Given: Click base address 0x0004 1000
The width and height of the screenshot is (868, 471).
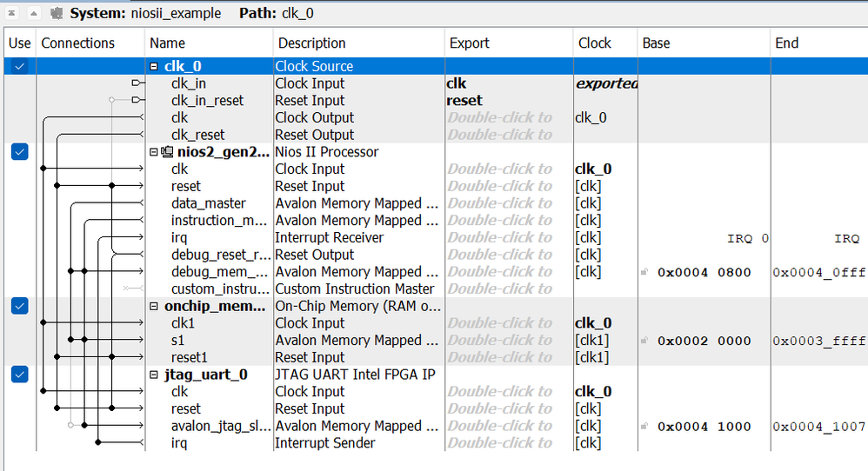Looking at the screenshot, I should click(x=704, y=427).
